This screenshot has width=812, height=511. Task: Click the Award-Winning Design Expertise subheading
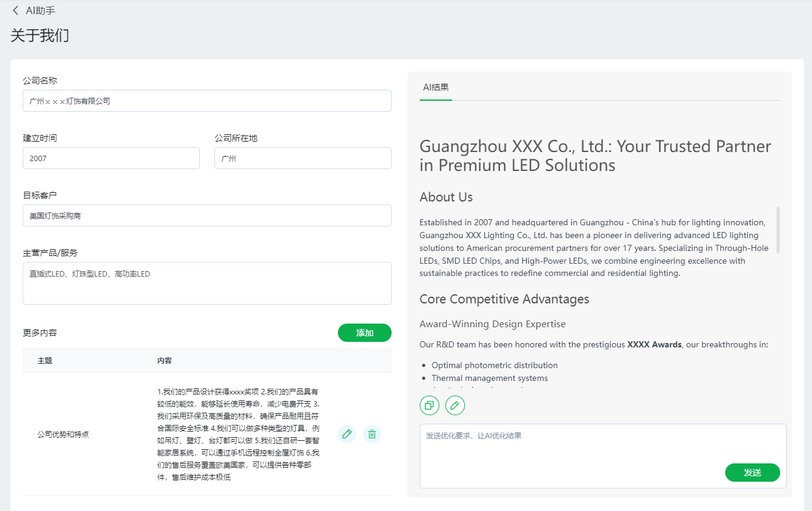(x=492, y=324)
